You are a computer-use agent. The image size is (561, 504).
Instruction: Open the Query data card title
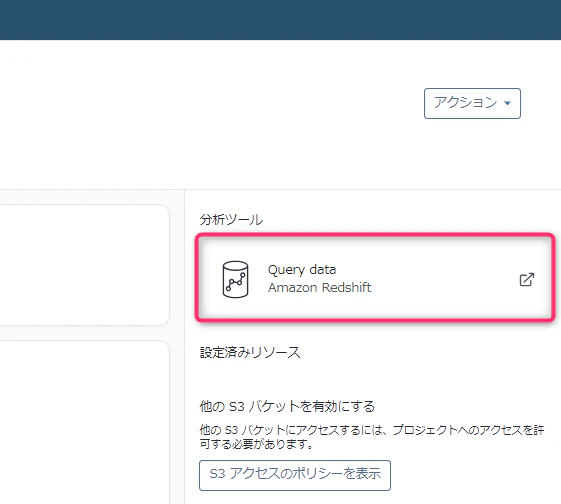pos(302,270)
